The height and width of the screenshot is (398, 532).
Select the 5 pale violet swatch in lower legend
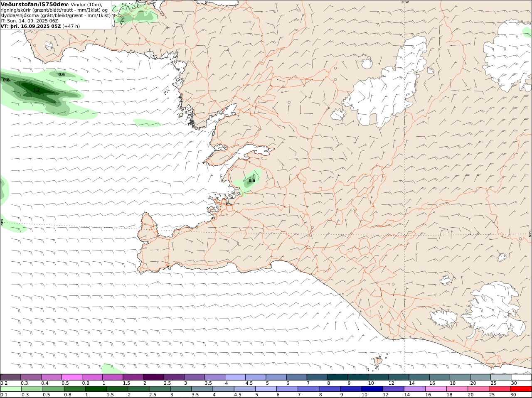click(266, 389)
